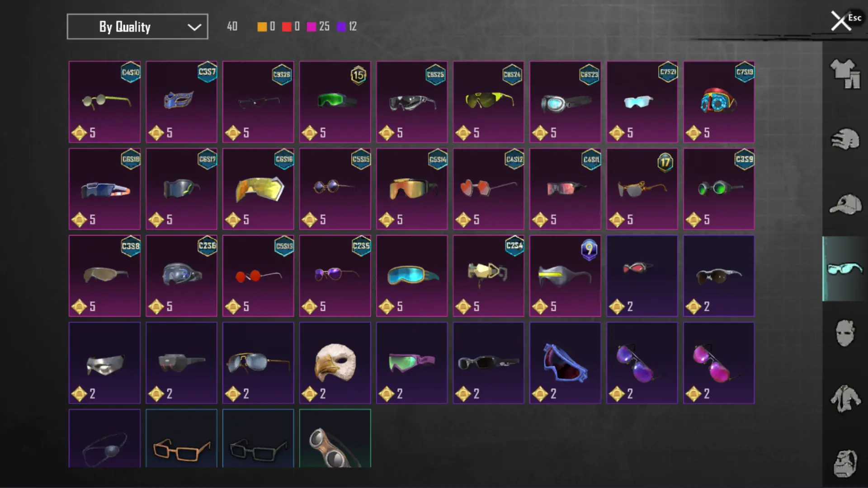Select the helmet category icon
This screenshot has width=868, height=488.
(845, 139)
